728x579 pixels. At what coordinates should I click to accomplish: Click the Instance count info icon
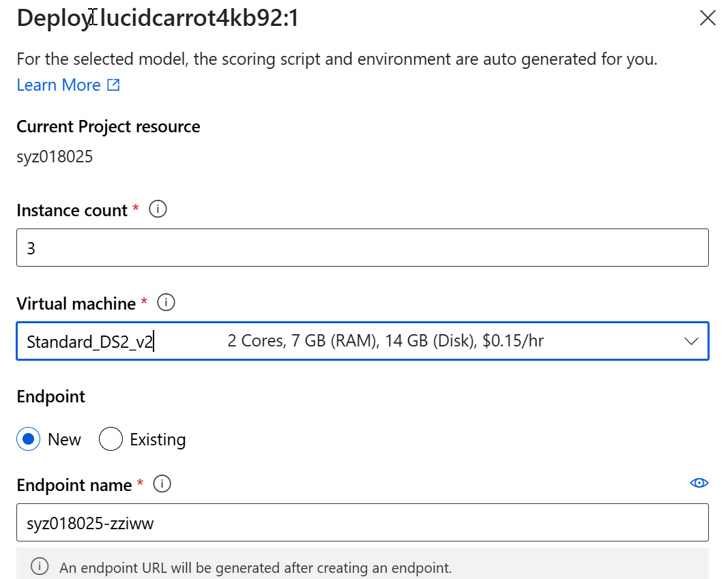tap(158, 209)
